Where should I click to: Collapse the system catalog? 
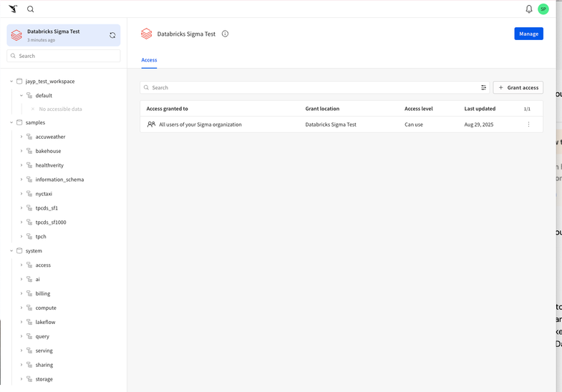click(11, 251)
